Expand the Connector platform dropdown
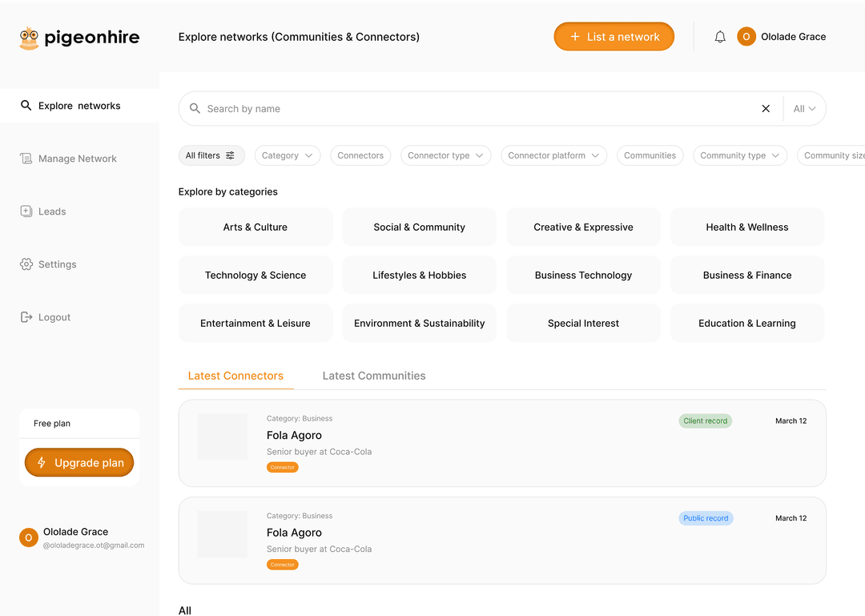Image resolution: width=865 pixels, height=616 pixels. pyautogui.click(x=553, y=155)
